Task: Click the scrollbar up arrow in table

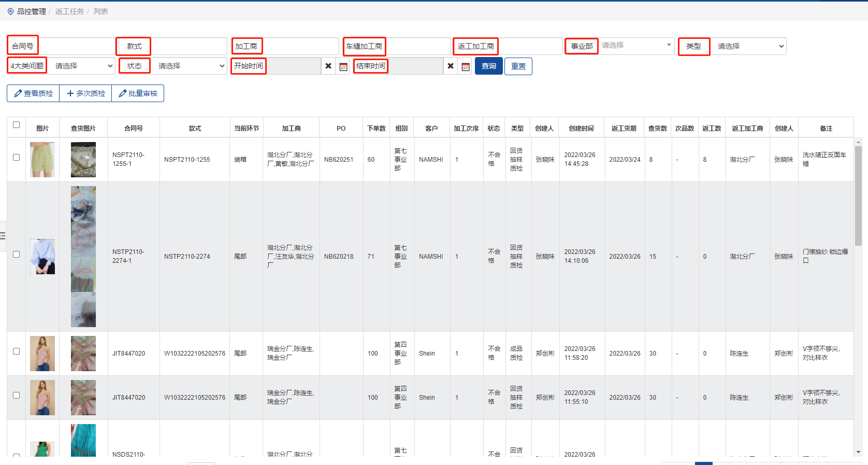Action: tap(858, 142)
